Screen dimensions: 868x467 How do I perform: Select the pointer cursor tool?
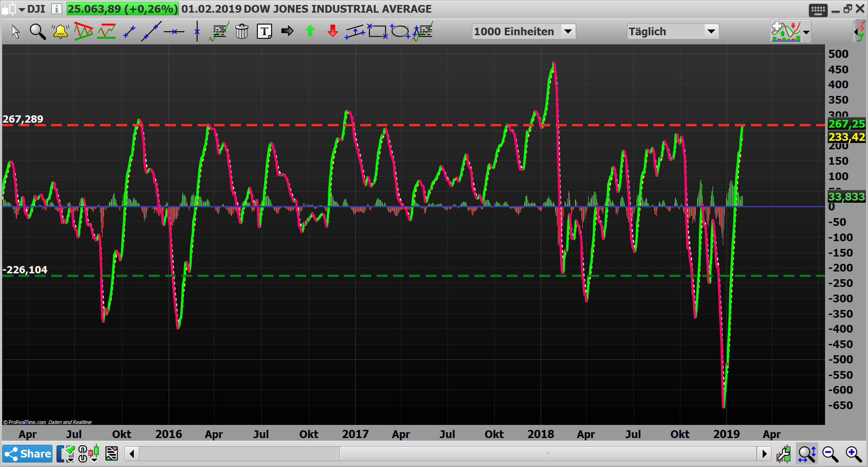(x=16, y=31)
